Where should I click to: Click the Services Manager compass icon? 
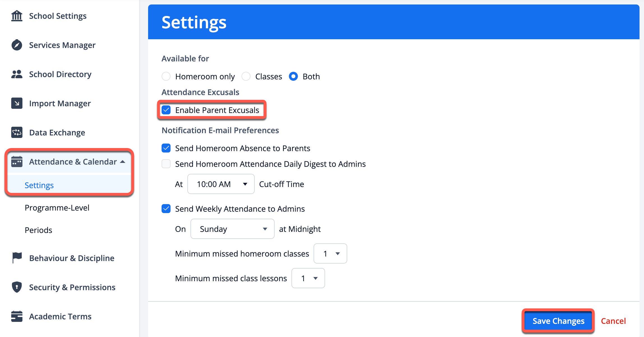click(17, 45)
